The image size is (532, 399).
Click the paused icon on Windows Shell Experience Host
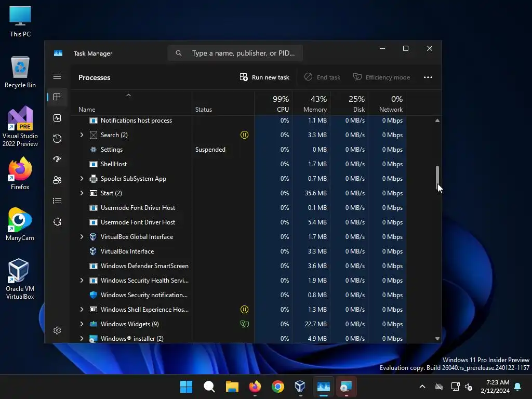[244, 310]
